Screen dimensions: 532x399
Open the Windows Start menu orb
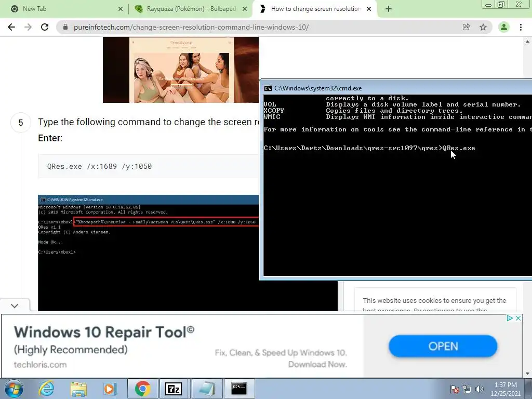click(x=14, y=389)
